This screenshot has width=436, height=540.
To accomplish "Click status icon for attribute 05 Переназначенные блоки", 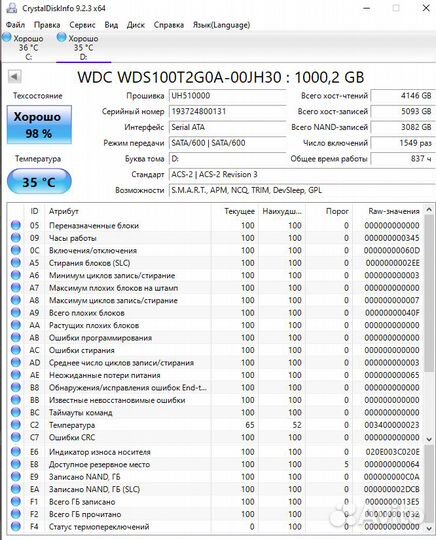I will pos(15,225).
